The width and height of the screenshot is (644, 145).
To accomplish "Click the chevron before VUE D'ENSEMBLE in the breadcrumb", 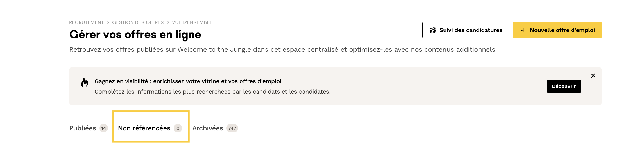I will click(x=168, y=22).
